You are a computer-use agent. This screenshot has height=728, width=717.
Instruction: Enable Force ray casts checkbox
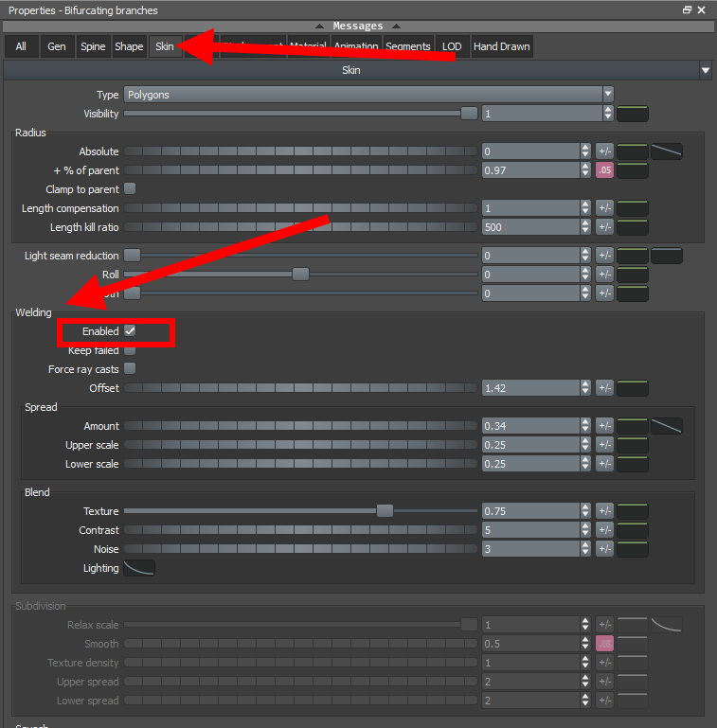point(130,369)
